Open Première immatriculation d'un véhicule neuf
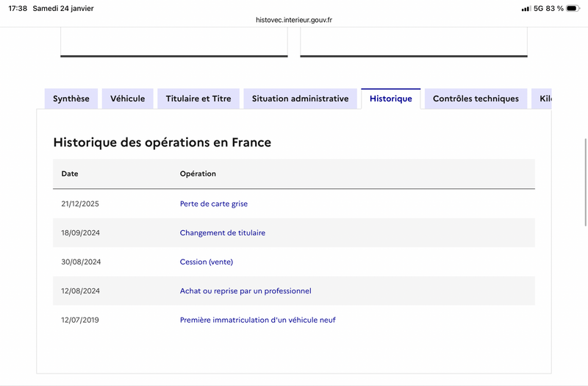 257,320
